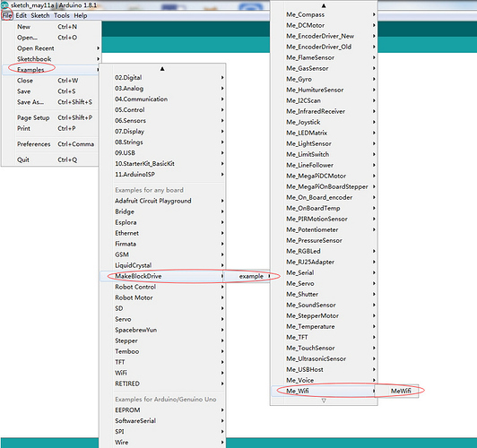The width and height of the screenshot is (477, 448).
Task: Open the Sketch menu
Action: [x=40, y=15]
